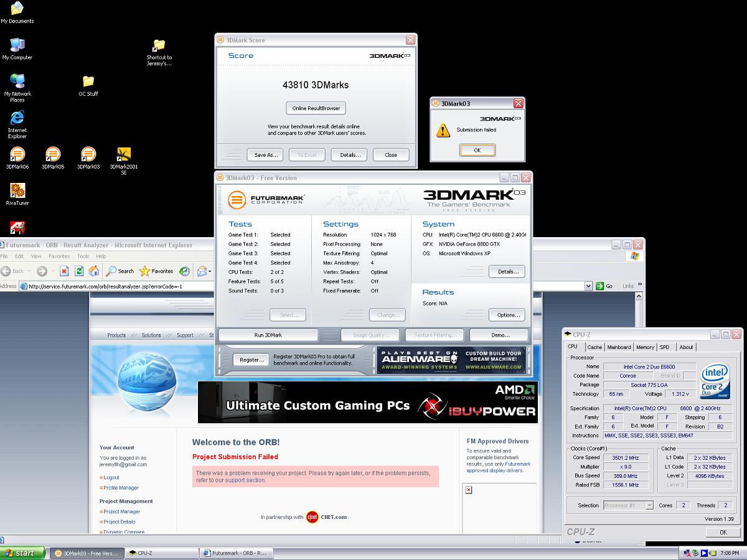Open the Back button history dropdown arrow

(29, 271)
